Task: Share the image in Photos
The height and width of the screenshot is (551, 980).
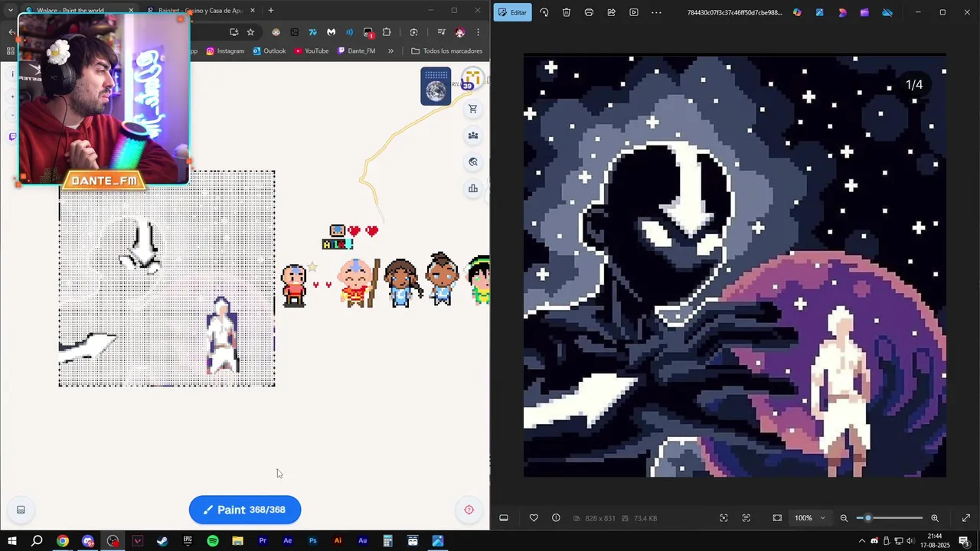Action: point(611,12)
